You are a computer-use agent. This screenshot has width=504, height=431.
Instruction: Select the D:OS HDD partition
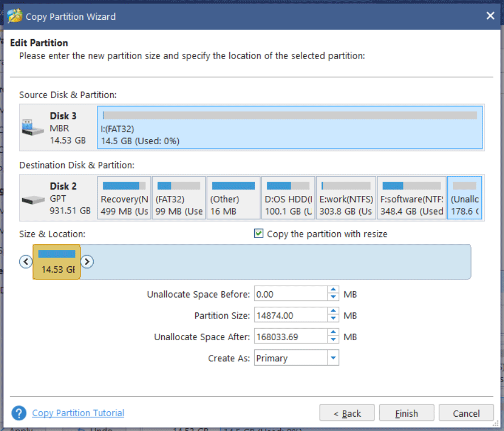(x=288, y=197)
